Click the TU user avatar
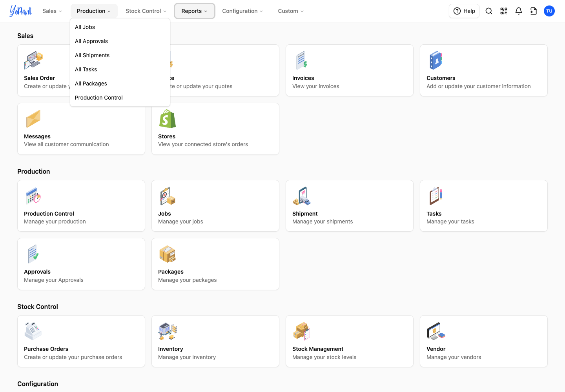This screenshot has height=392, width=565. pyautogui.click(x=549, y=11)
